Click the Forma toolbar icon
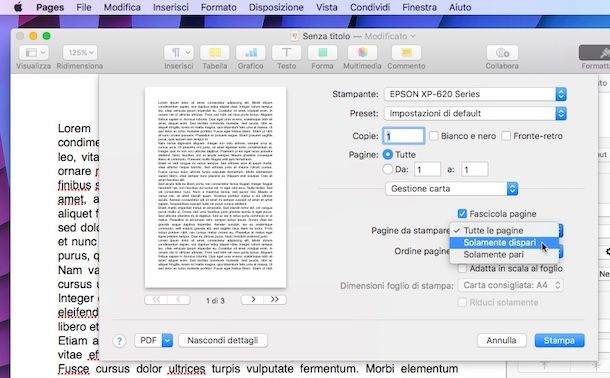This screenshot has width=610, height=378. click(x=322, y=52)
